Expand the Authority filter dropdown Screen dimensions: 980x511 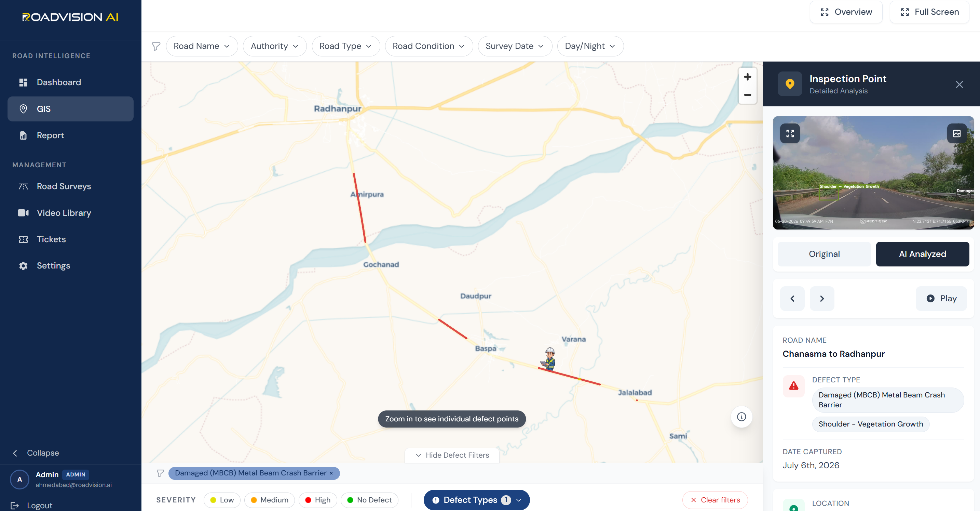[x=275, y=46]
